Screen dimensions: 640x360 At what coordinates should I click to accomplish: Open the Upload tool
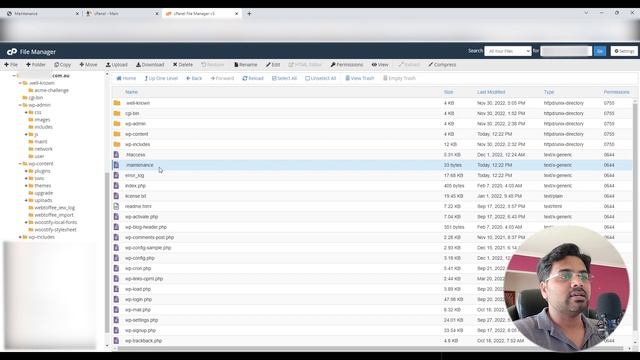pos(116,64)
